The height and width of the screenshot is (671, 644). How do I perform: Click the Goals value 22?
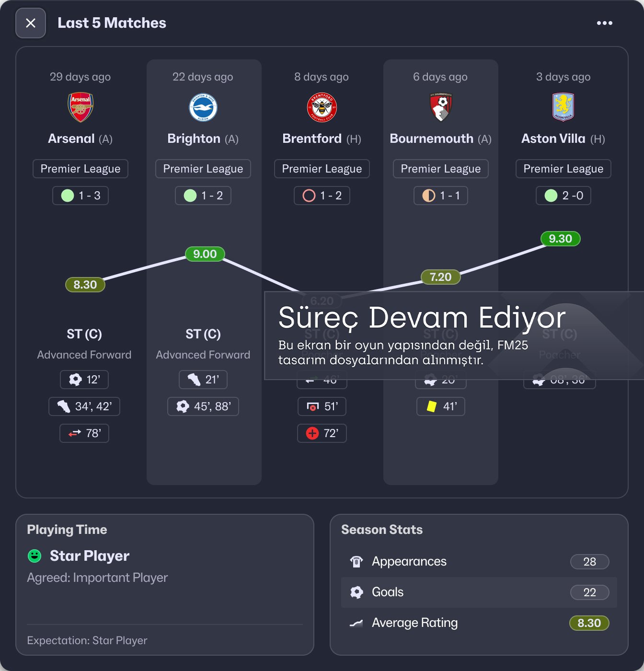[x=590, y=592]
